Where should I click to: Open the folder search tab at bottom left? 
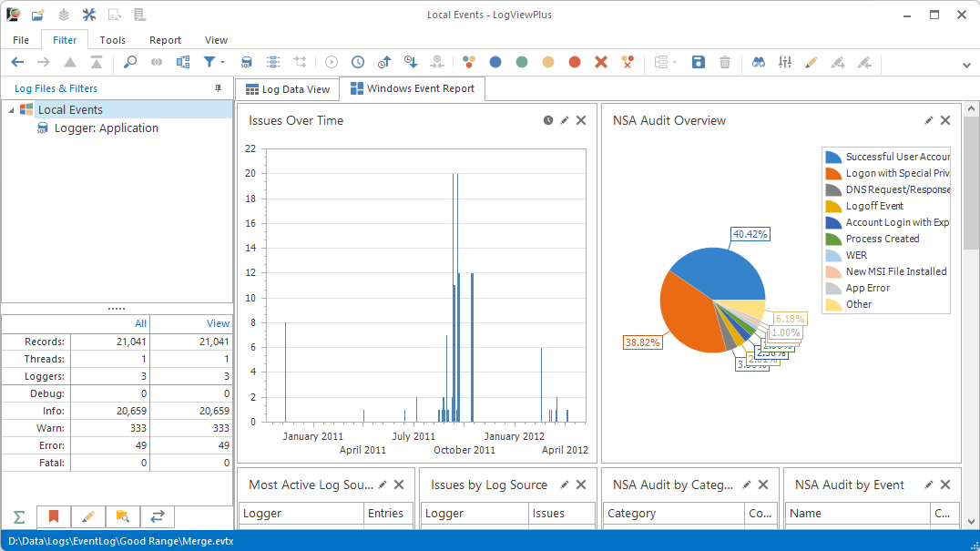click(122, 516)
